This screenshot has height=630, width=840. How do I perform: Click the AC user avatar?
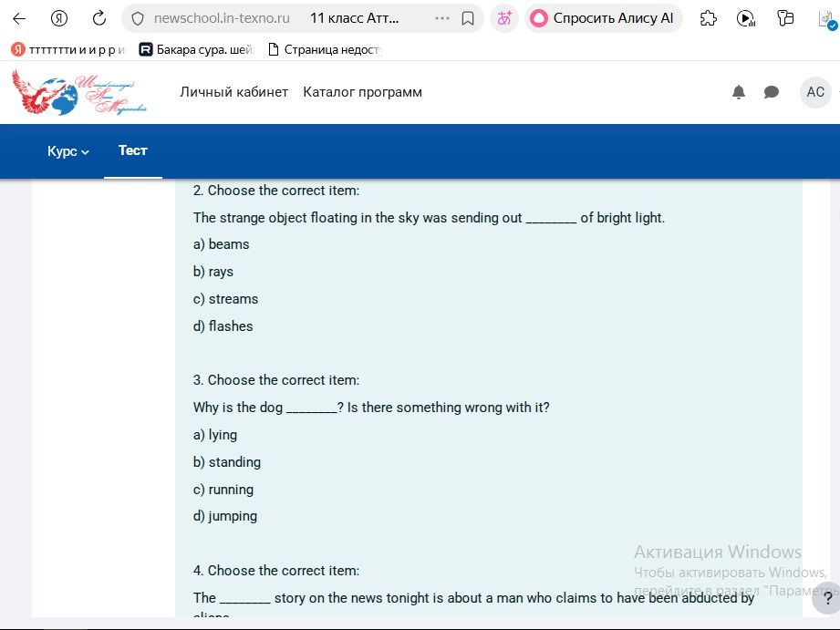pos(815,92)
